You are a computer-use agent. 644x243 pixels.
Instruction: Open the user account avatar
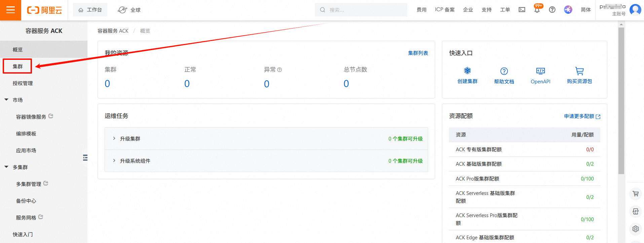click(x=635, y=10)
